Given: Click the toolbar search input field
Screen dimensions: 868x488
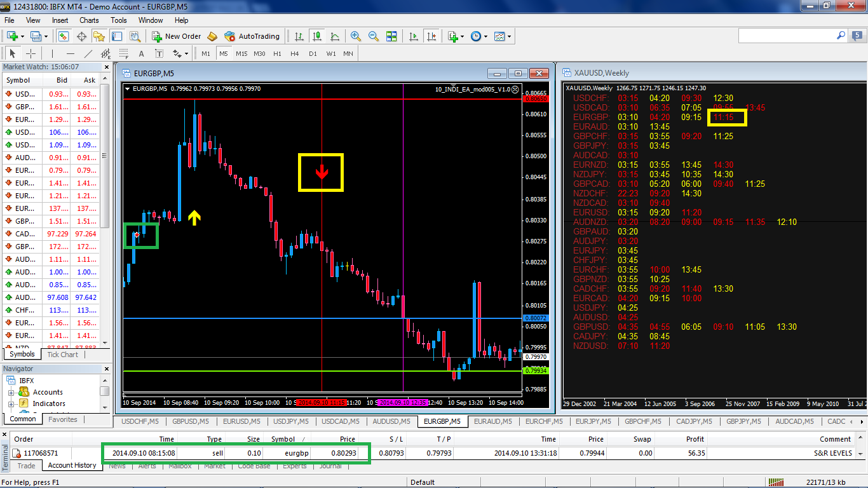Looking at the screenshot, I should click(x=791, y=36).
